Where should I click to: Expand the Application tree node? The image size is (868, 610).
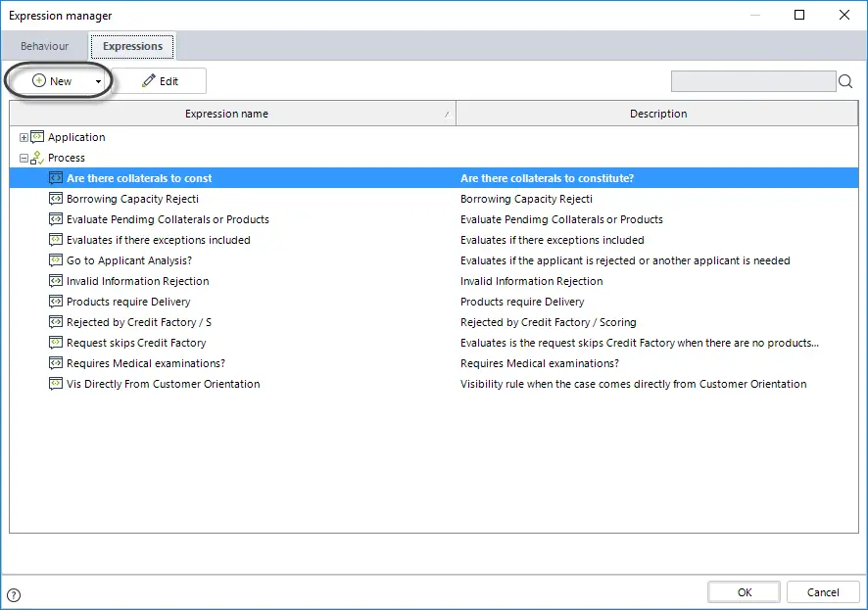coord(24,137)
